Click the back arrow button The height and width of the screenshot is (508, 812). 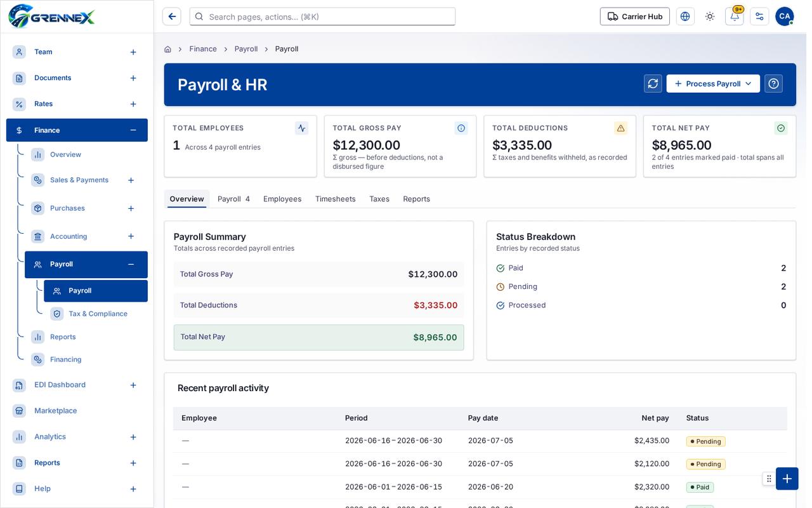point(172,17)
